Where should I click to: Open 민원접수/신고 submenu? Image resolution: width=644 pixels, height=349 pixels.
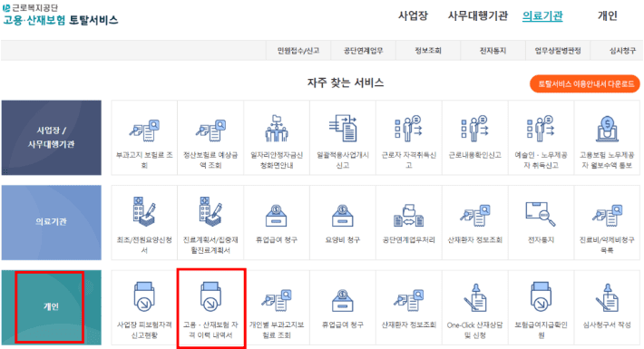click(x=298, y=51)
